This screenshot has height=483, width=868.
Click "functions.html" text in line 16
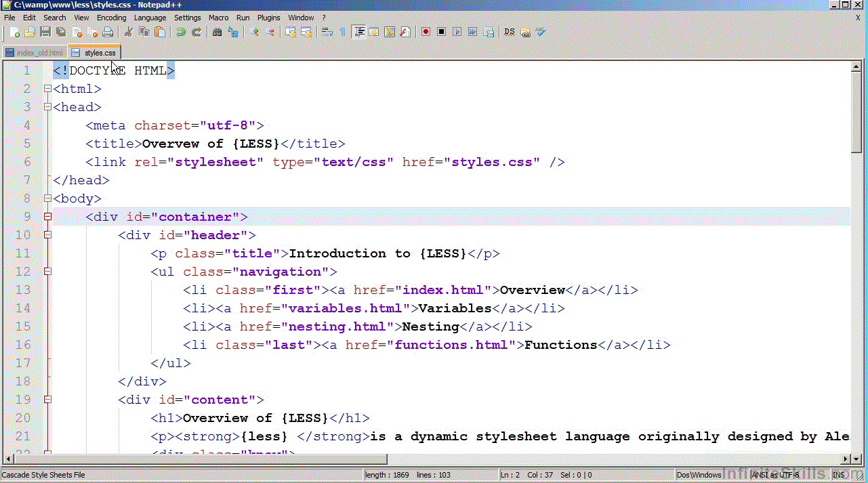coord(451,345)
